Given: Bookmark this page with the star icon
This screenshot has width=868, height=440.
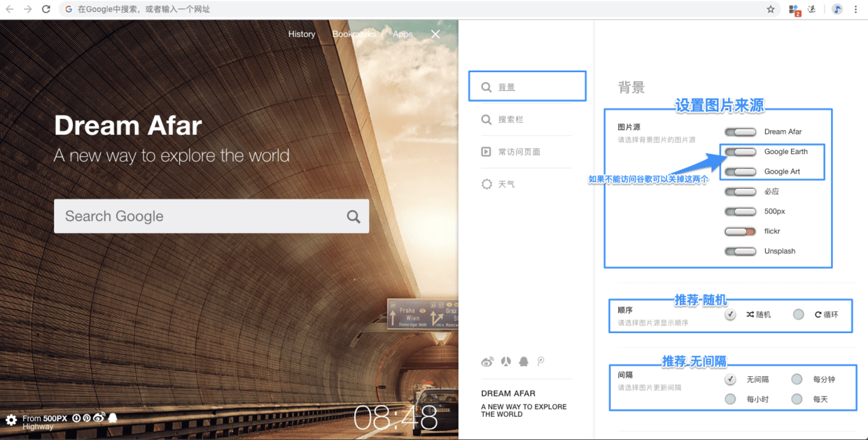Looking at the screenshot, I should click(771, 9).
